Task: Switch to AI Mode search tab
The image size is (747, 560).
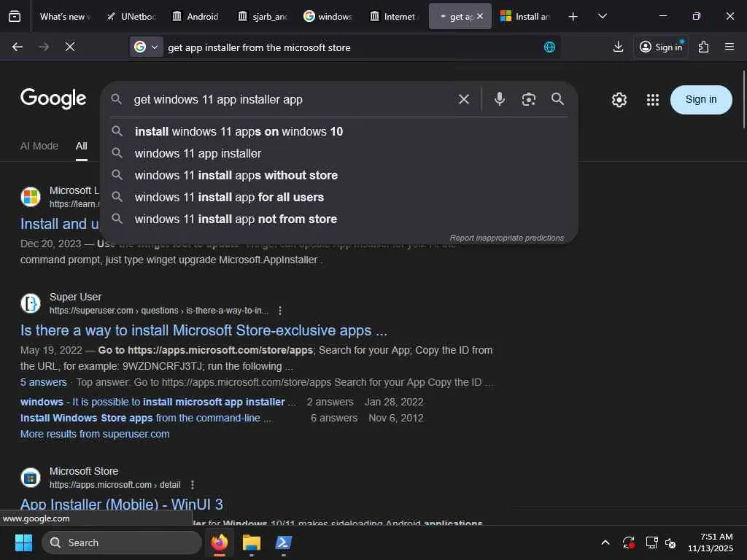Action: 39,146
